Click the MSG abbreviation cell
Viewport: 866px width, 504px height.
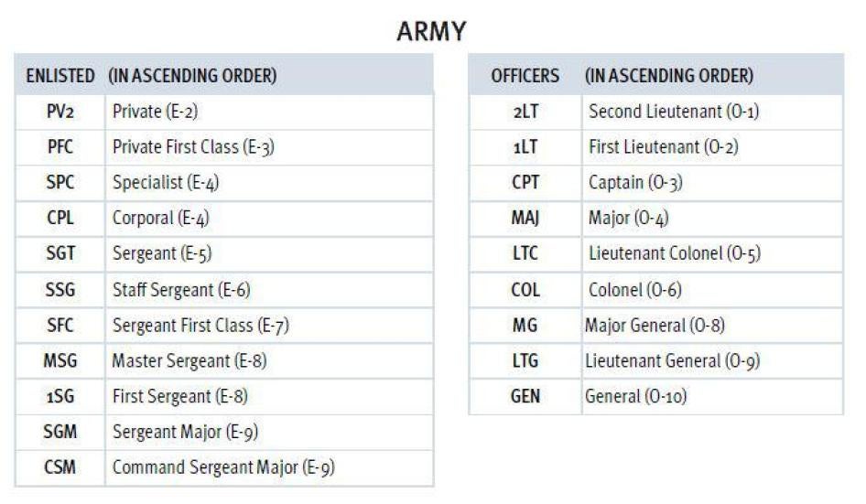tap(60, 360)
